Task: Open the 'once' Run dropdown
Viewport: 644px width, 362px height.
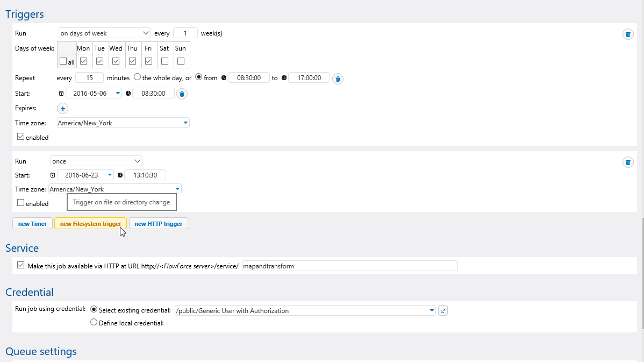Action: (x=96, y=161)
